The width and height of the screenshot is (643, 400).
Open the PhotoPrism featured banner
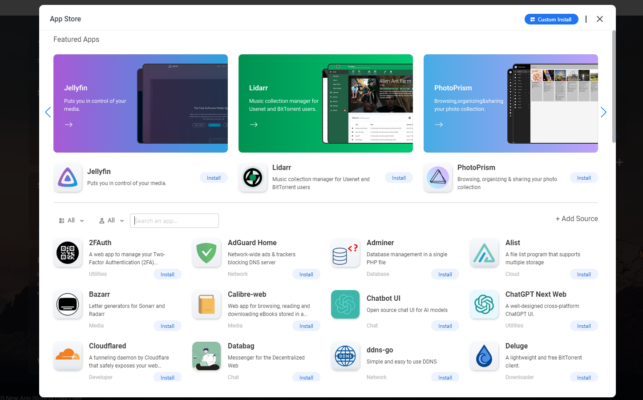pos(511,103)
